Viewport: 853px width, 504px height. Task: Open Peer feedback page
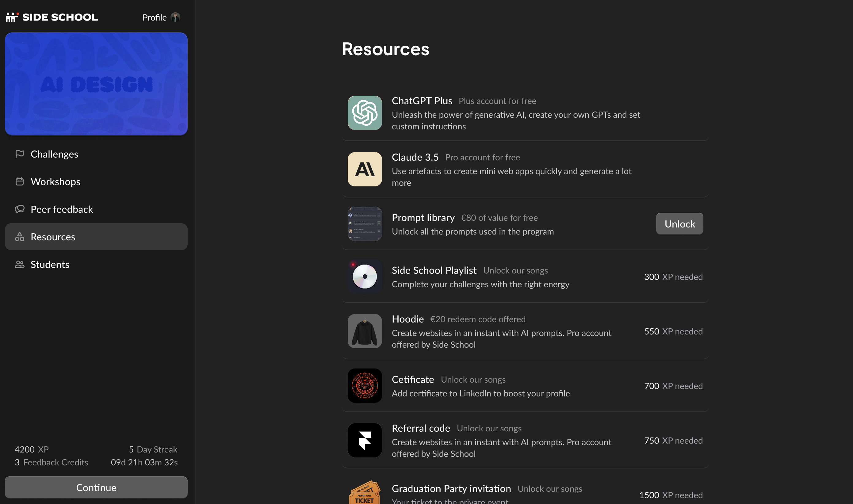(61, 209)
